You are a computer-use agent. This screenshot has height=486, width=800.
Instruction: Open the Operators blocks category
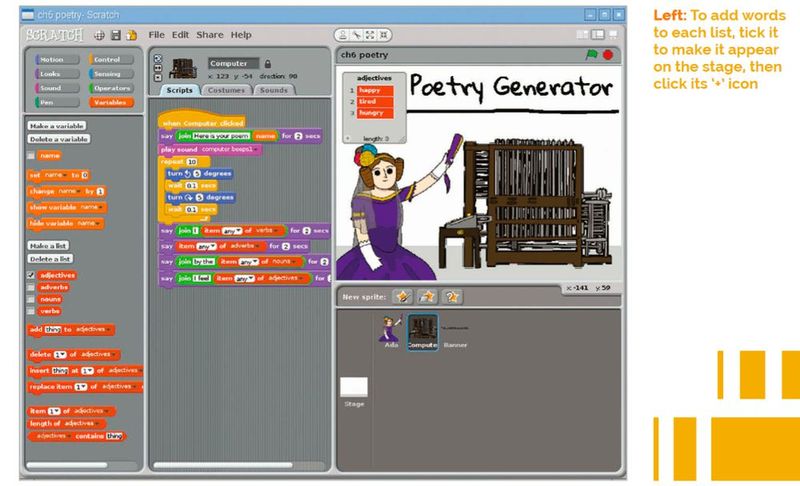click(111, 88)
